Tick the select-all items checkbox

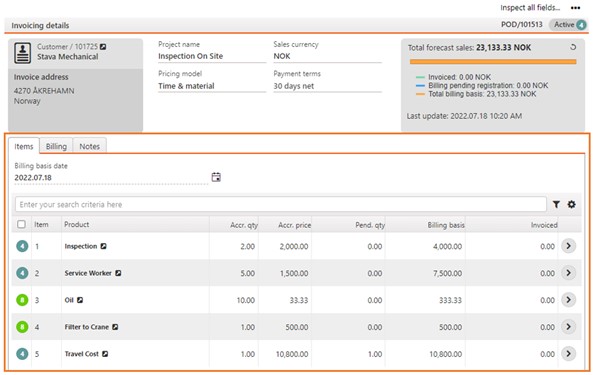[22, 224]
